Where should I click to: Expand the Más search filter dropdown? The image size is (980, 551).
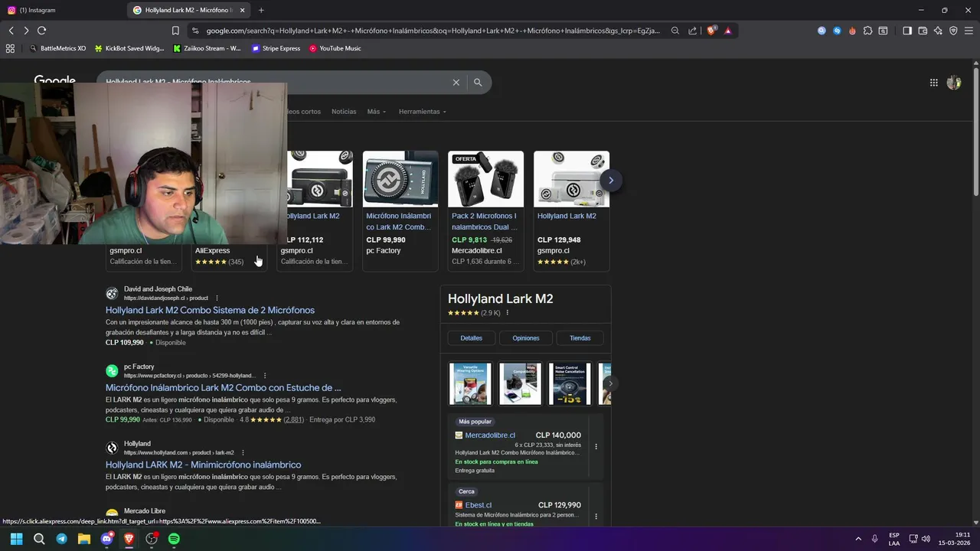pyautogui.click(x=377, y=112)
